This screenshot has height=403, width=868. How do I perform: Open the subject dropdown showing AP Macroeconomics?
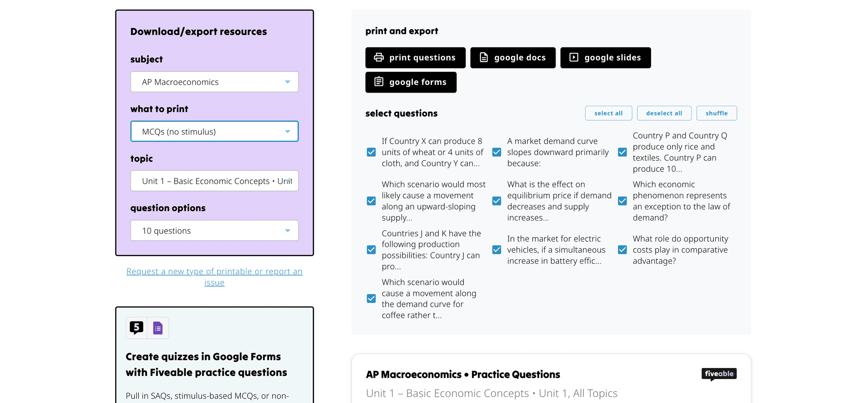[288, 82]
